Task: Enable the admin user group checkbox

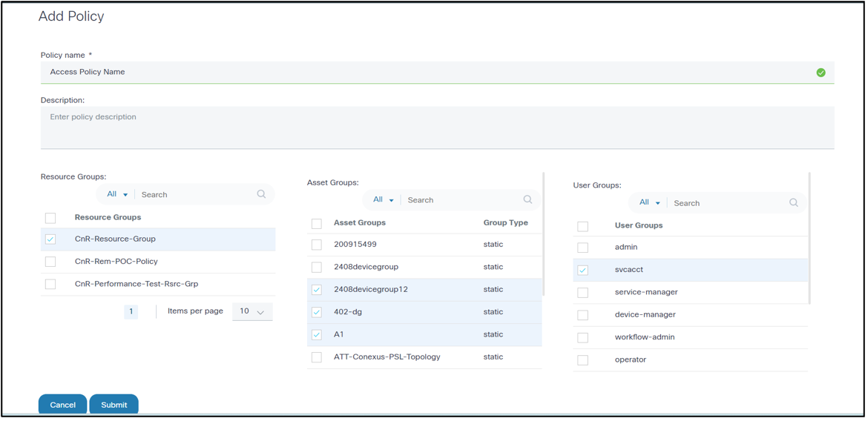Action: coord(583,248)
